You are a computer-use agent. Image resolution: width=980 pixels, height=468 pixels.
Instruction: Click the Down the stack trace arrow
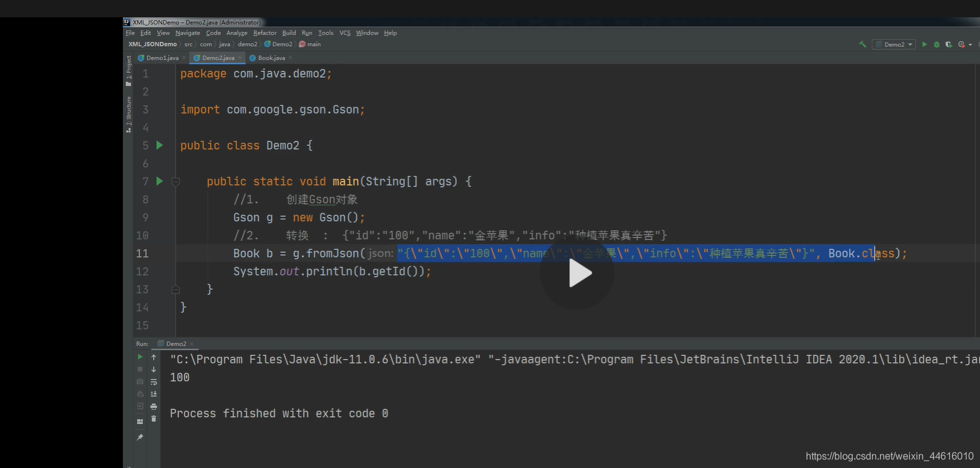click(154, 369)
